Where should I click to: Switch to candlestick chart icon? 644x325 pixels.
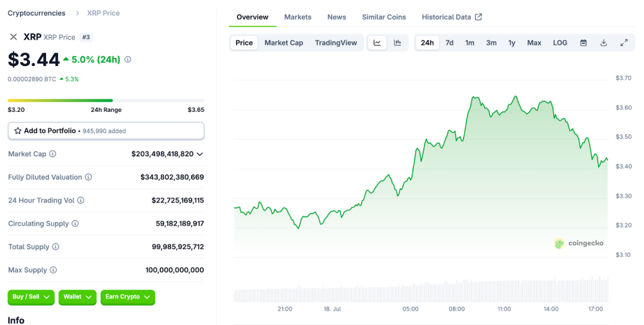pos(397,43)
